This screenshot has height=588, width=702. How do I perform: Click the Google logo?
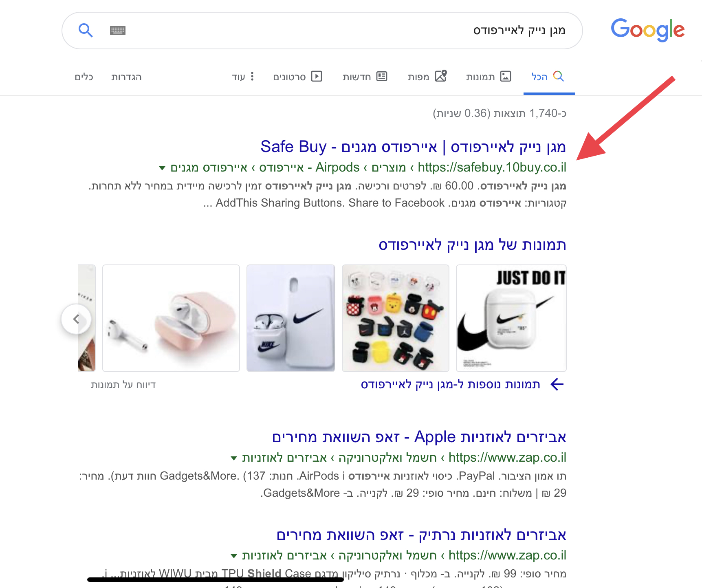pyautogui.click(x=647, y=30)
